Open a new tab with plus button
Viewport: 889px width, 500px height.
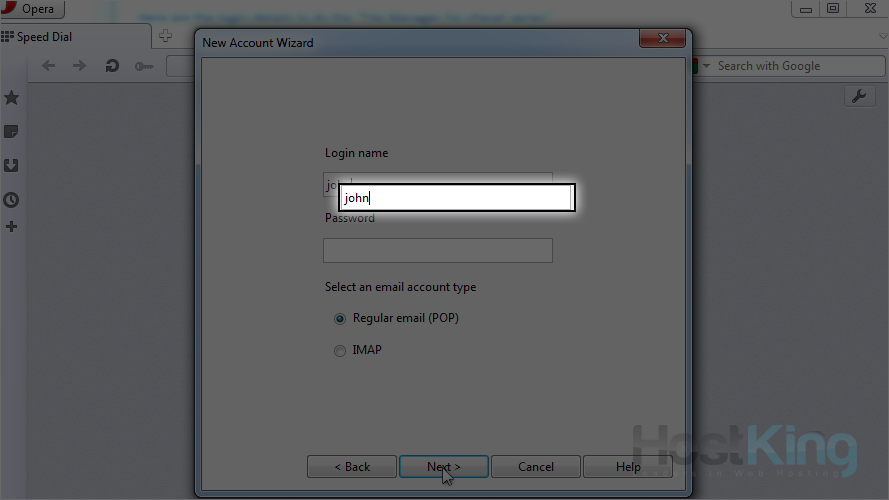coord(165,37)
